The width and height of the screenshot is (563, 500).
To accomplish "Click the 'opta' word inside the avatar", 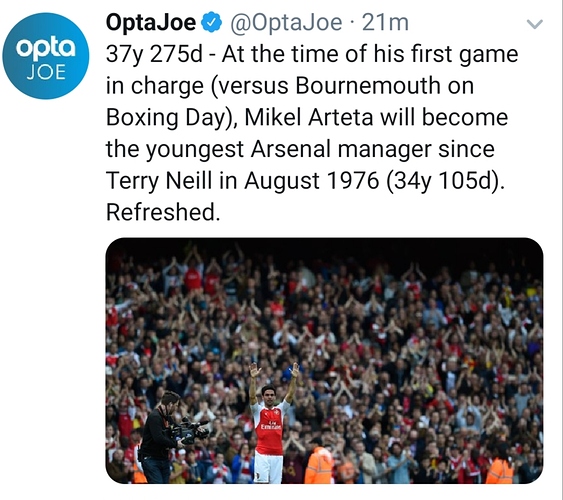I will click(x=46, y=48).
